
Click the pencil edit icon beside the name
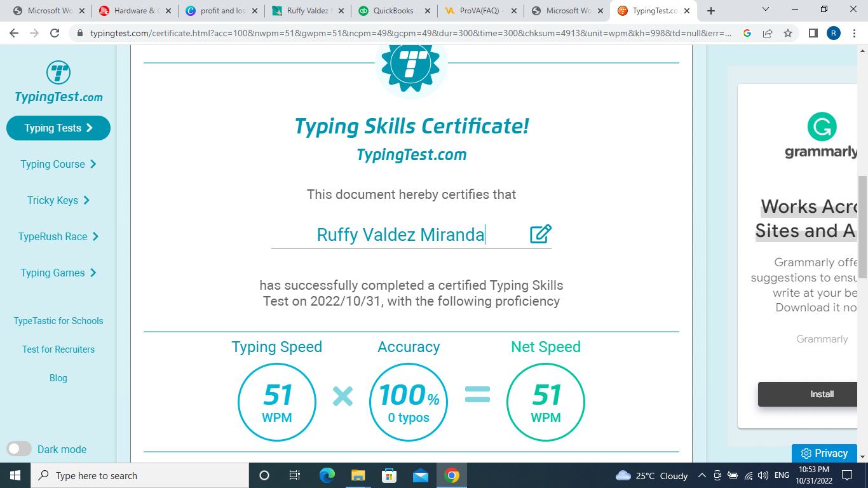coord(541,234)
